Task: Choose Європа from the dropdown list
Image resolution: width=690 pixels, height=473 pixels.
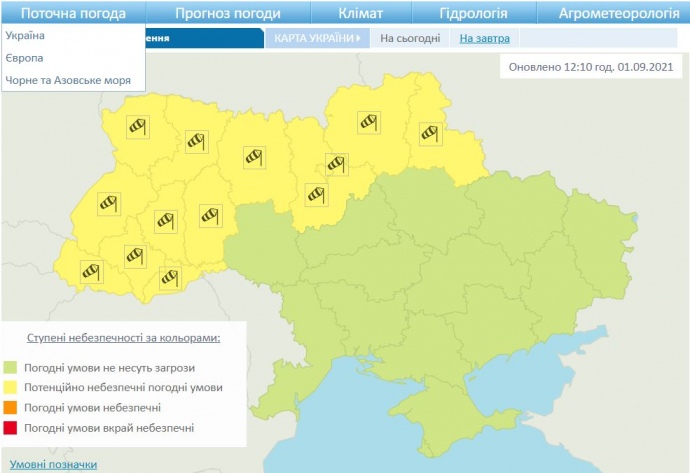Action: pos(24,58)
